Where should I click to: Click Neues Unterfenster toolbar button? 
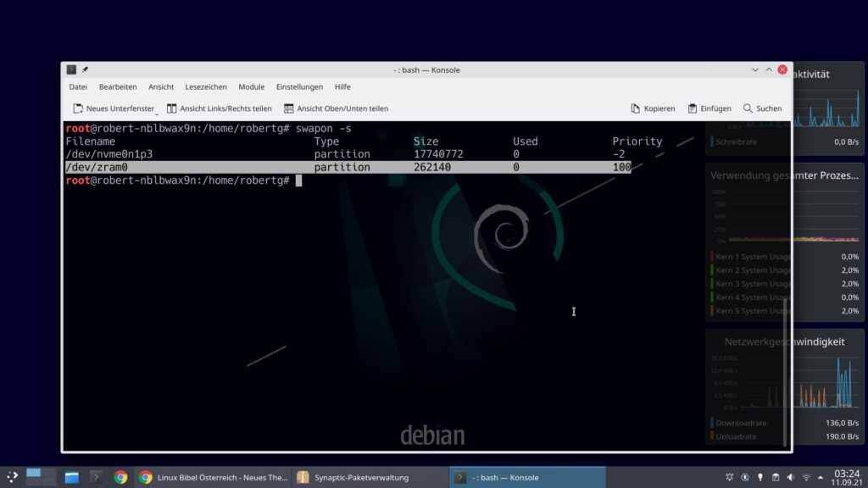113,108
